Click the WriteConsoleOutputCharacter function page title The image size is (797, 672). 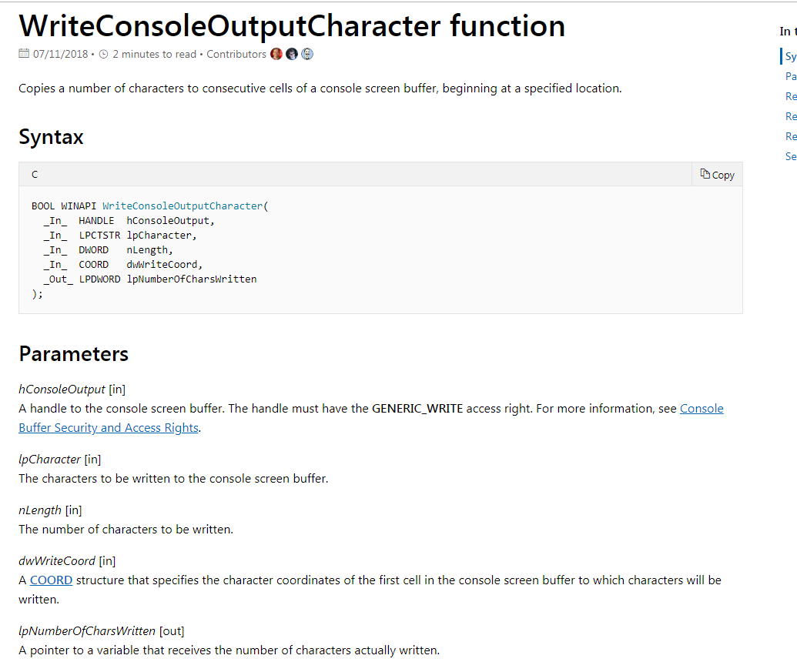(292, 25)
